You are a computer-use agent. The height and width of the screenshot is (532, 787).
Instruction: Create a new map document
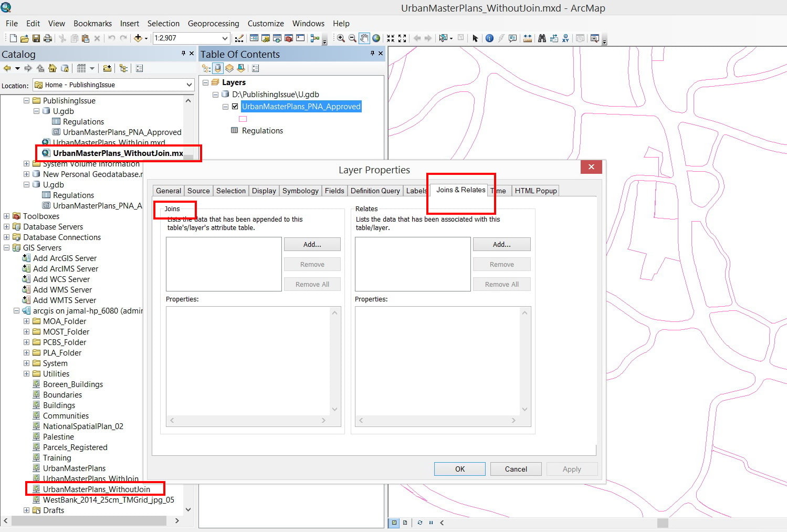tap(13, 38)
